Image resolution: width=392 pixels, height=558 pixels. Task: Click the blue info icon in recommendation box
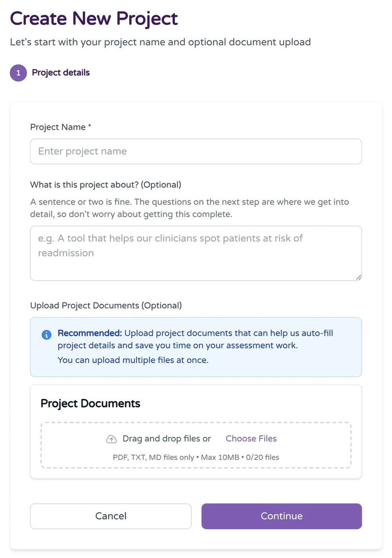46,335
